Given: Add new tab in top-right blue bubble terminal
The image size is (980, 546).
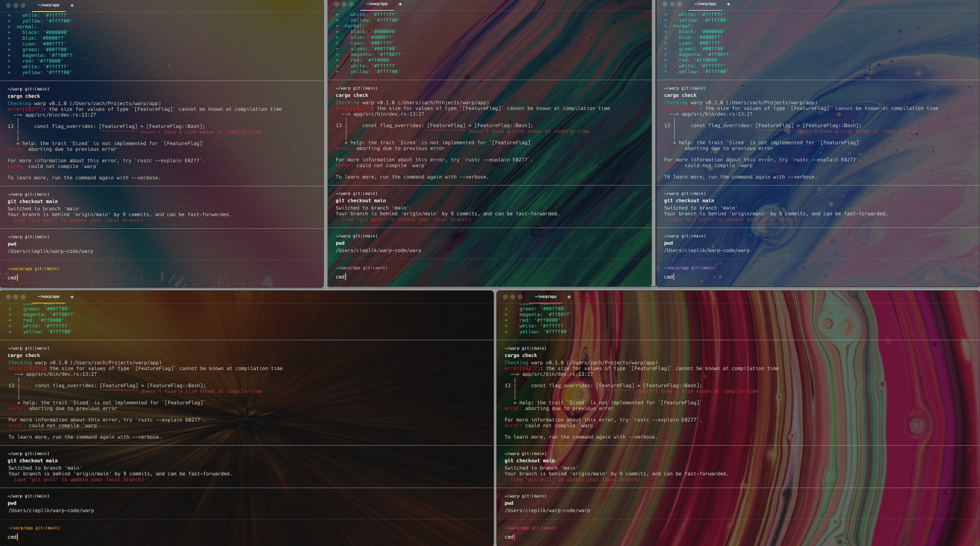Looking at the screenshot, I should point(728,4).
